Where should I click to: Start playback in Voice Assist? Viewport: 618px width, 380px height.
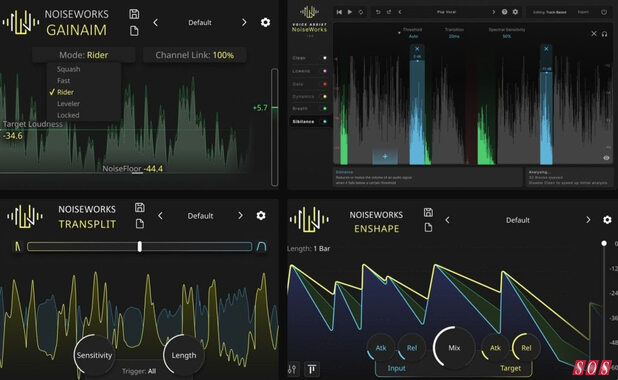[350, 12]
